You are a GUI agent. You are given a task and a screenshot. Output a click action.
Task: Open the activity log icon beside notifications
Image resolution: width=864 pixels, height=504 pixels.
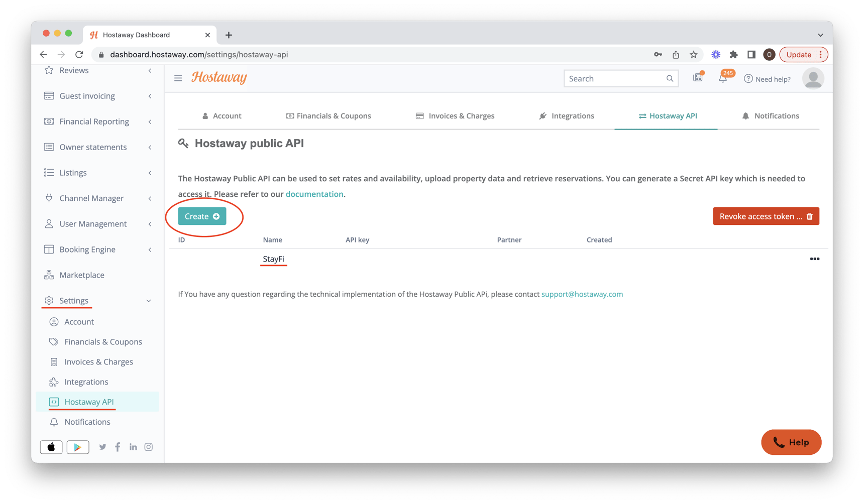point(698,77)
